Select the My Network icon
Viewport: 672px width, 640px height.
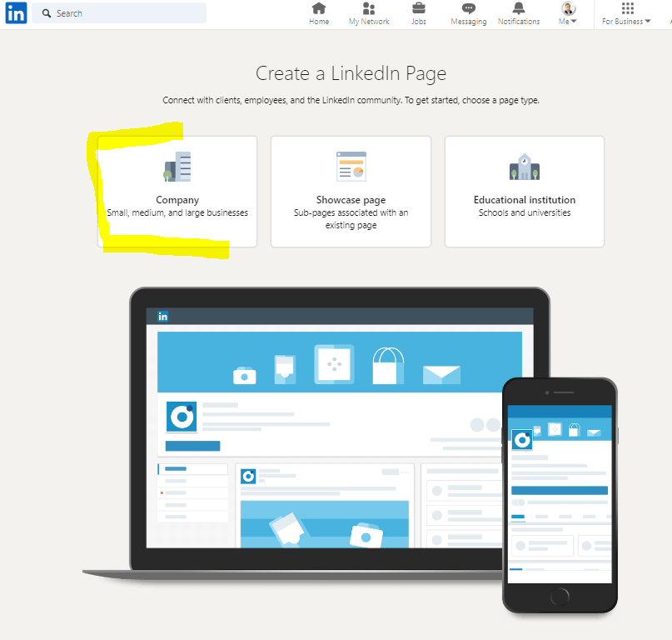(368, 8)
